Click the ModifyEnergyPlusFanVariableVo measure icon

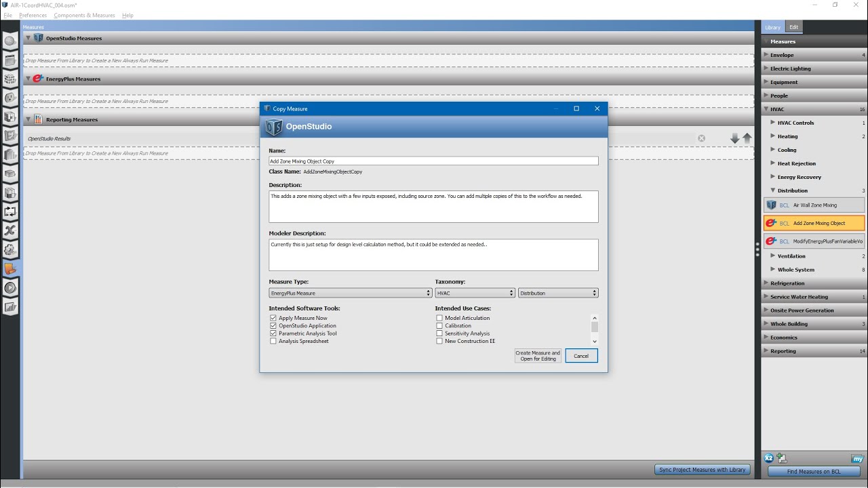[x=771, y=241]
